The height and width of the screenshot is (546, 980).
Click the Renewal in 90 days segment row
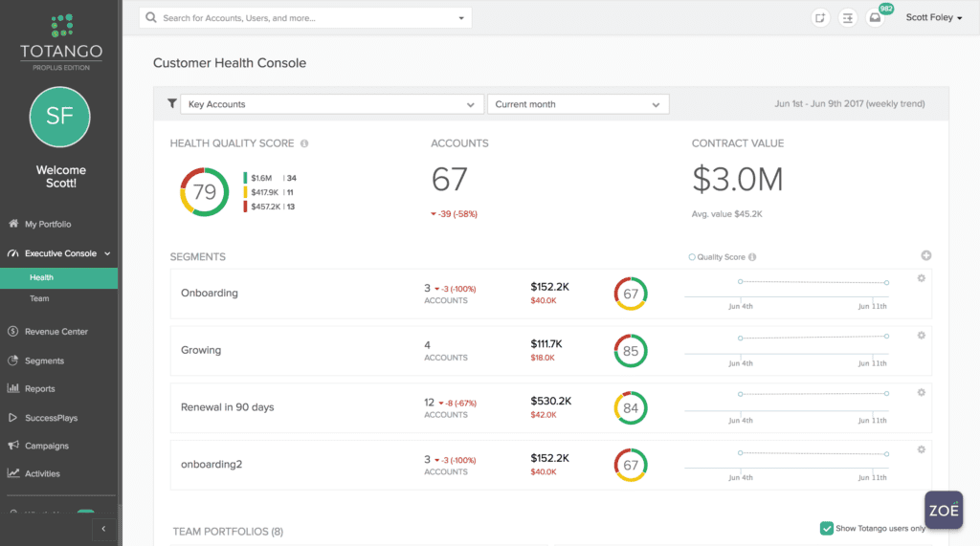click(x=550, y=407)
